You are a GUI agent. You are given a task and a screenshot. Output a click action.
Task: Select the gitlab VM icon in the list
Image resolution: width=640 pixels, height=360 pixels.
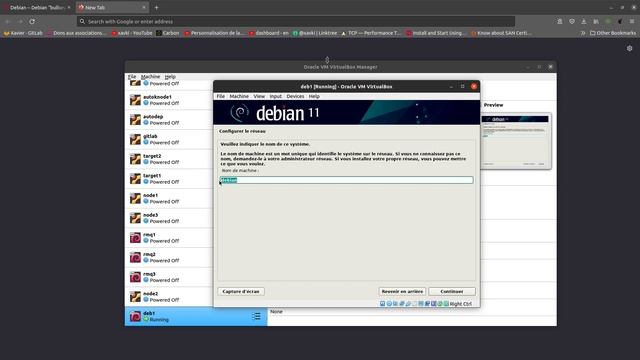(135, 139)
